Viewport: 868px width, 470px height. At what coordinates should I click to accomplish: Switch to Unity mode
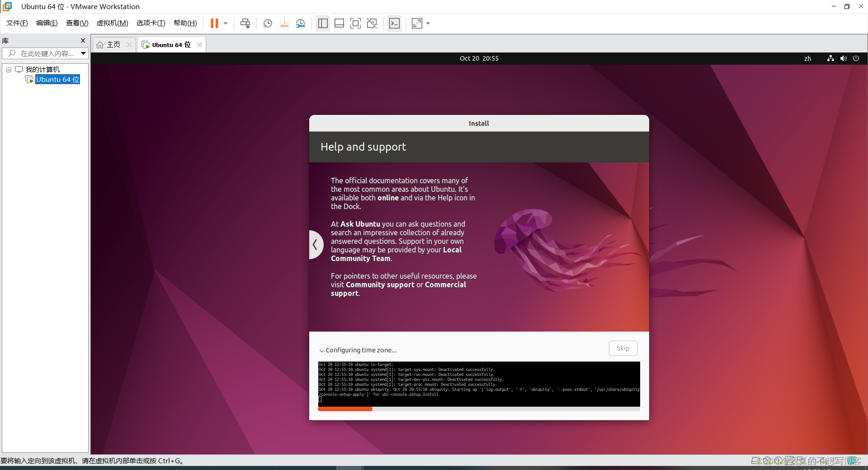372,24
